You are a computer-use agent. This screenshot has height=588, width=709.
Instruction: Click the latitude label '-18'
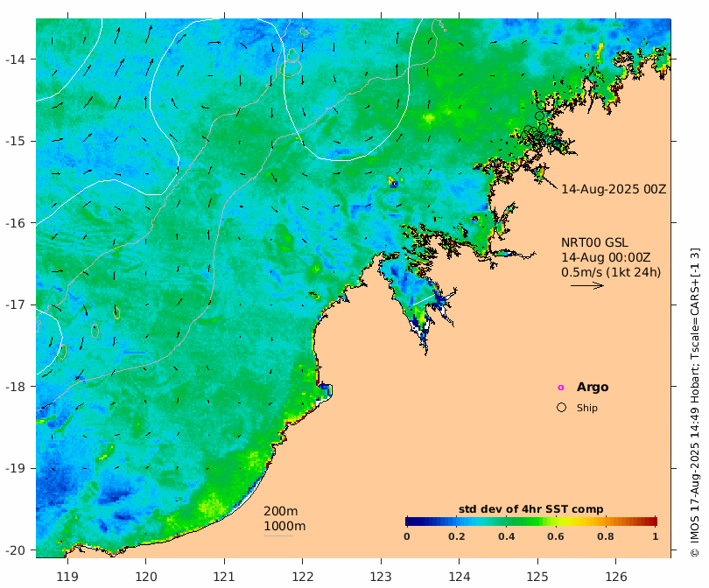coord(15,387)
